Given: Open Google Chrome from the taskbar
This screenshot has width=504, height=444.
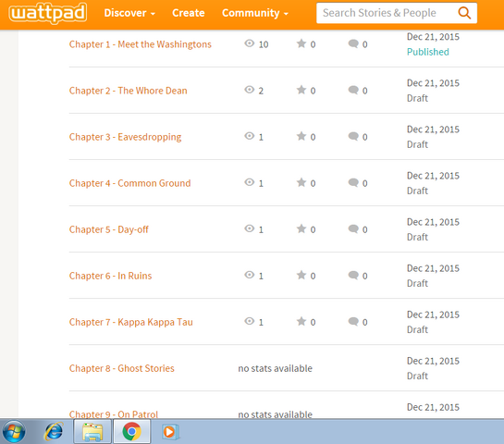Looking at the screenshot, I should pyautogui.click(x=131, y=431).
